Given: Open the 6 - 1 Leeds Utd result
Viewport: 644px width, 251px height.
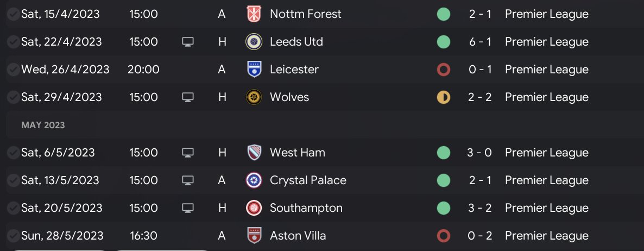Looking at the screenshot, I should tap(480, 42).
